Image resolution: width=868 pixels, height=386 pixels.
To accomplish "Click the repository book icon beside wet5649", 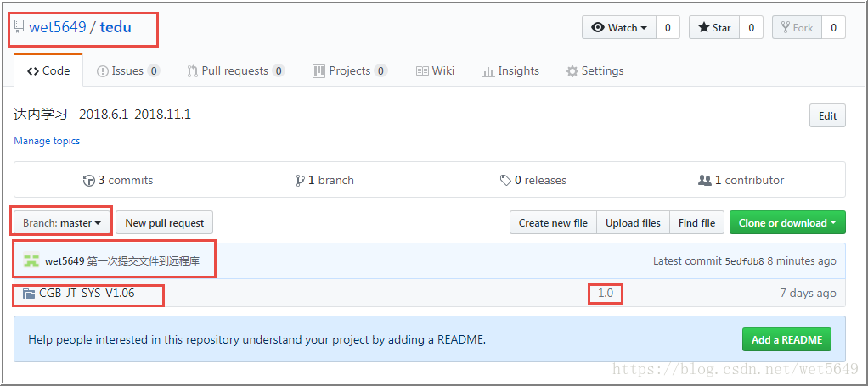I will click(x=19, y=26).
